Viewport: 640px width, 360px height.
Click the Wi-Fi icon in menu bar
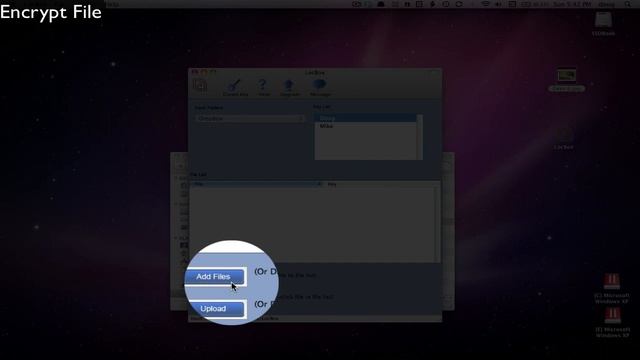coord(485,4)
